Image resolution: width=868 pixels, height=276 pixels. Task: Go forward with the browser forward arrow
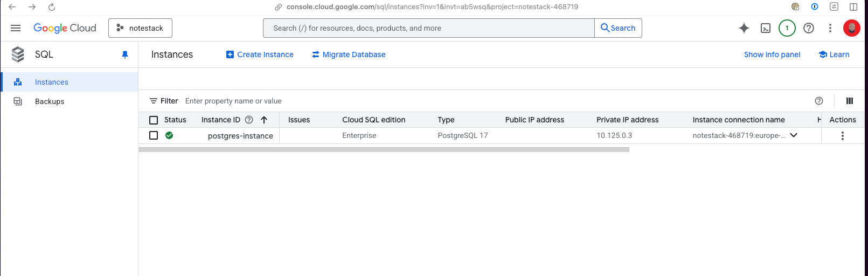tap(32, 7)
